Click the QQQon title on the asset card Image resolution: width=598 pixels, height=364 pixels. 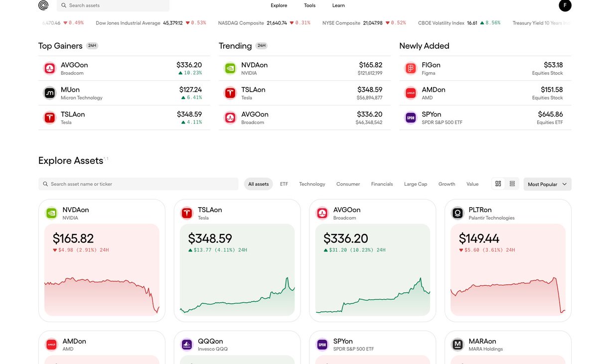[x=210, y=342]
